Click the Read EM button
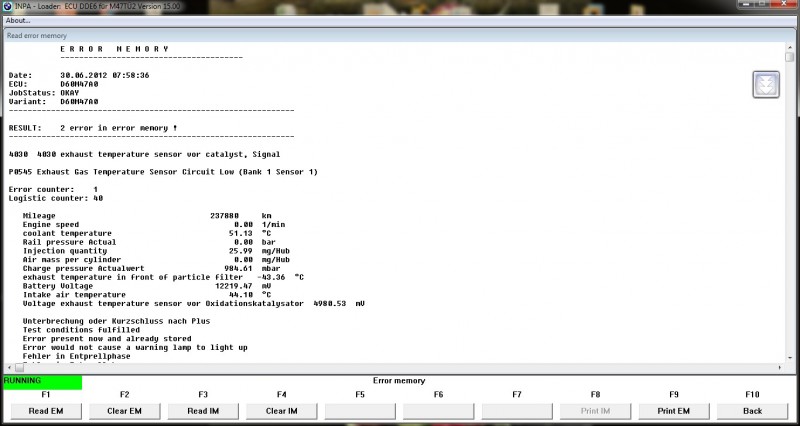The image size is (800, 426). (x=46, y=411)
